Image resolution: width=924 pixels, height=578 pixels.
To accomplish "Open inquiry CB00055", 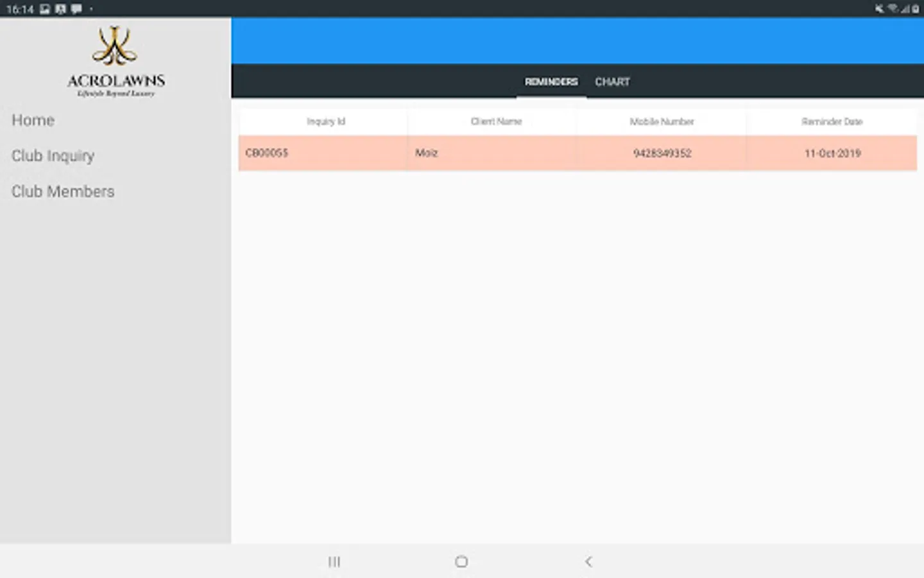I will point(267,153).
